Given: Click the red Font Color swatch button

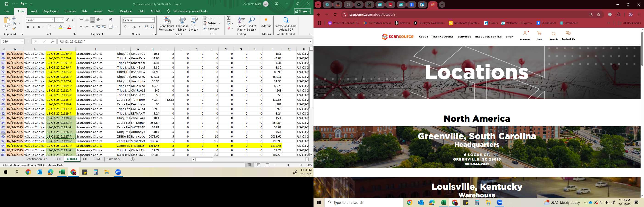Looking at the screenshot, I should coord(70,27).
